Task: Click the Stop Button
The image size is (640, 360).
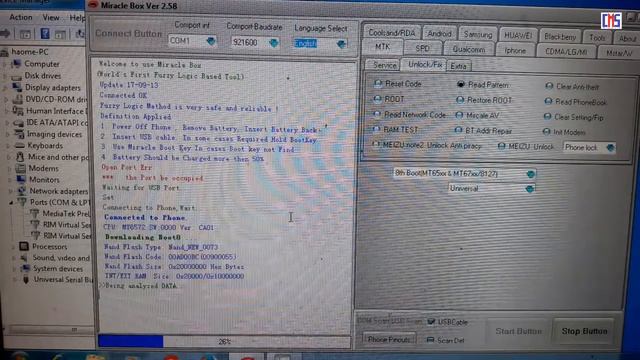Action: [x=584, y=331]
